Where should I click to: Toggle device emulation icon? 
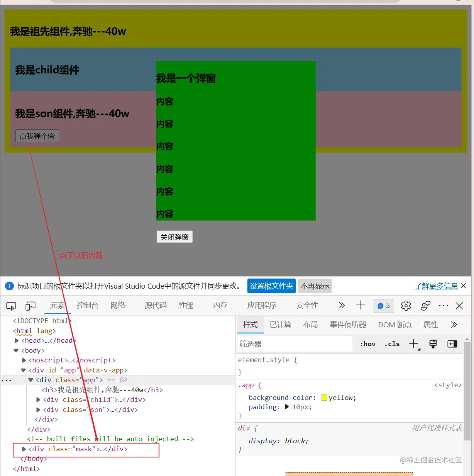click(30, 306)
